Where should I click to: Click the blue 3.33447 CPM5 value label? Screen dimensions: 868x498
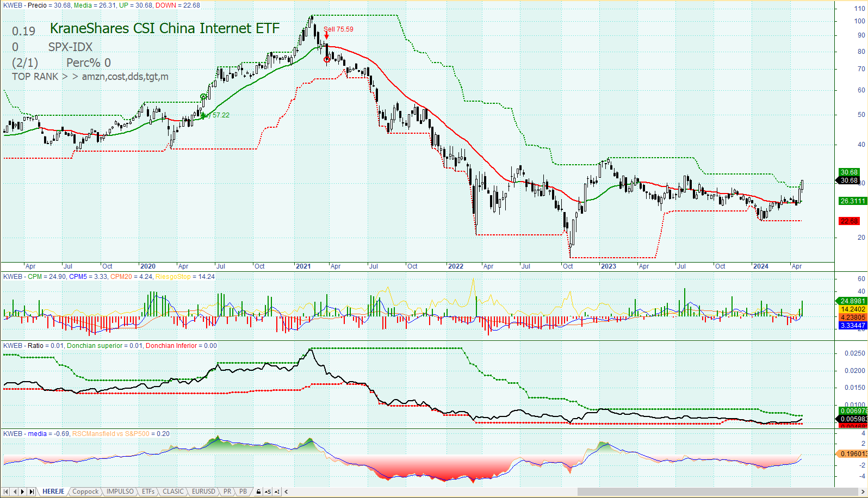pyautogui.click(x=853, y=326)
